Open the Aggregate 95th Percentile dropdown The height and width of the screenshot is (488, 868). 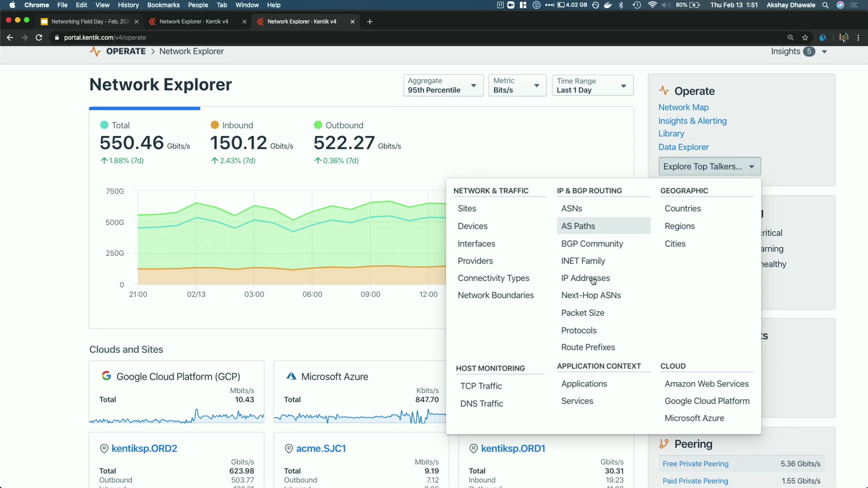[x=443, y=85]
